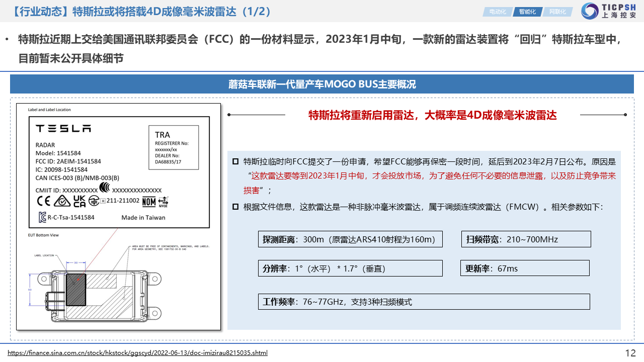Click the KC mark beside R-C-Tsa-1541584
Screen dimensions: 644x362
point(42,218)
